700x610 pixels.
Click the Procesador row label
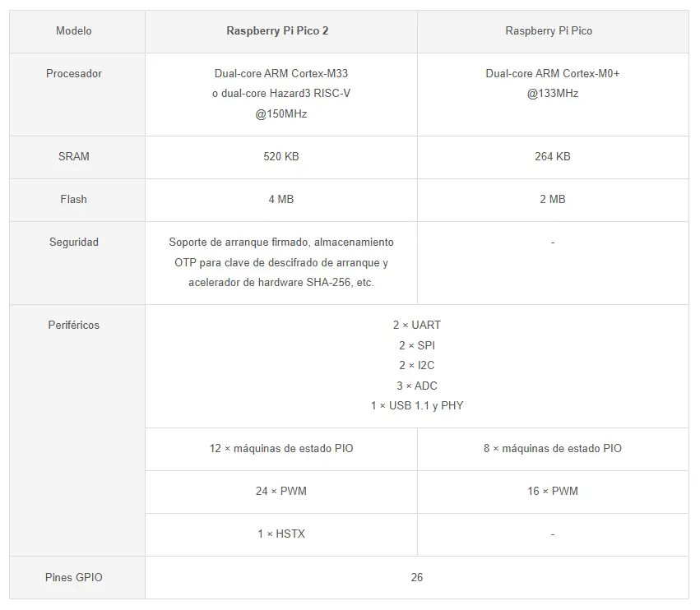pyautogui.click(x=74, y=74)
